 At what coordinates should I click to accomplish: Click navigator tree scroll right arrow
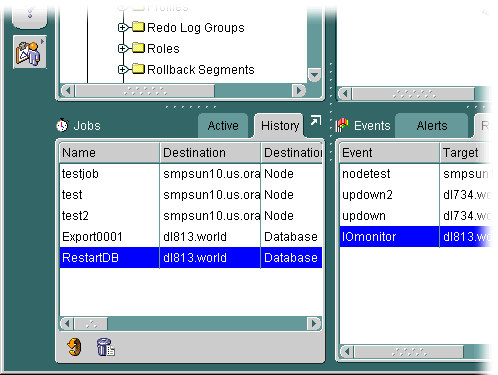[x=299, y=90]
